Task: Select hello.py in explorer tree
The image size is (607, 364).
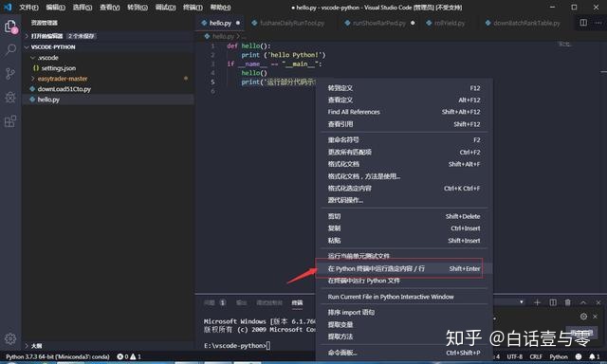Action: pos(107,100)
